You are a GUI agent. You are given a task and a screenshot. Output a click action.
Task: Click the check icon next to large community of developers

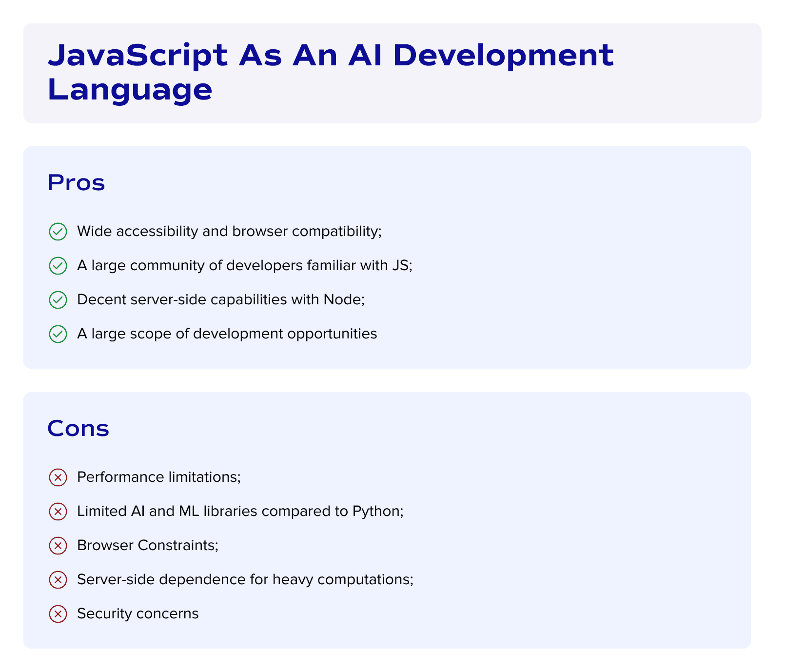[58, 266]
